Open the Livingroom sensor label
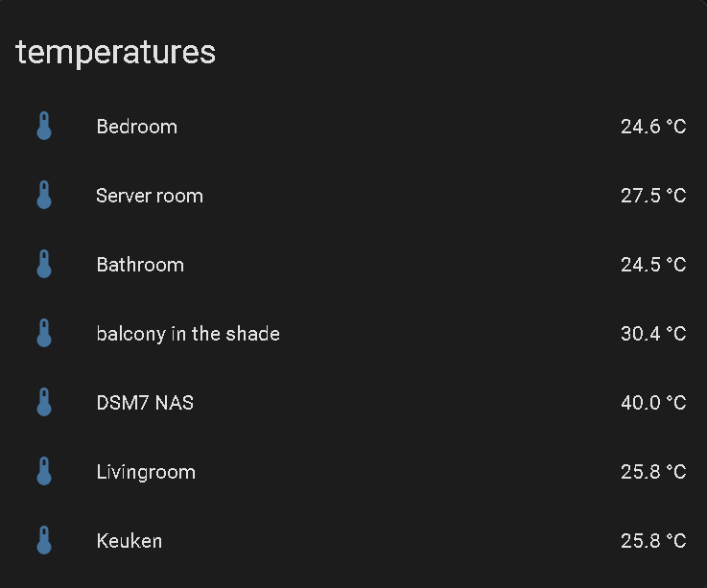This screenshot has width=707, height=588. 146,473
